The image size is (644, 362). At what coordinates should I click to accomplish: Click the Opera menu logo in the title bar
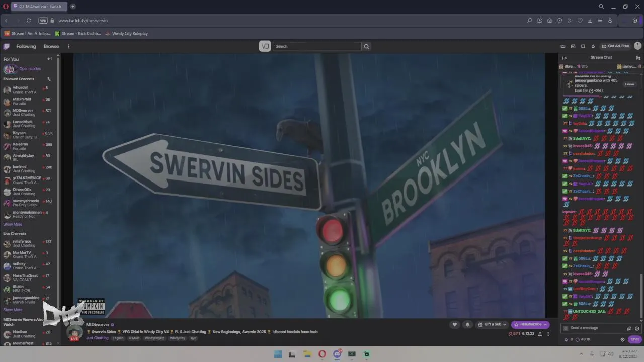pos(6,7)
